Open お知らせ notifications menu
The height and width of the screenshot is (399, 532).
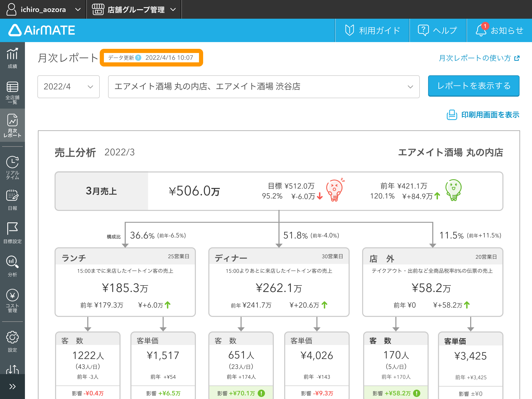[499, 30]
